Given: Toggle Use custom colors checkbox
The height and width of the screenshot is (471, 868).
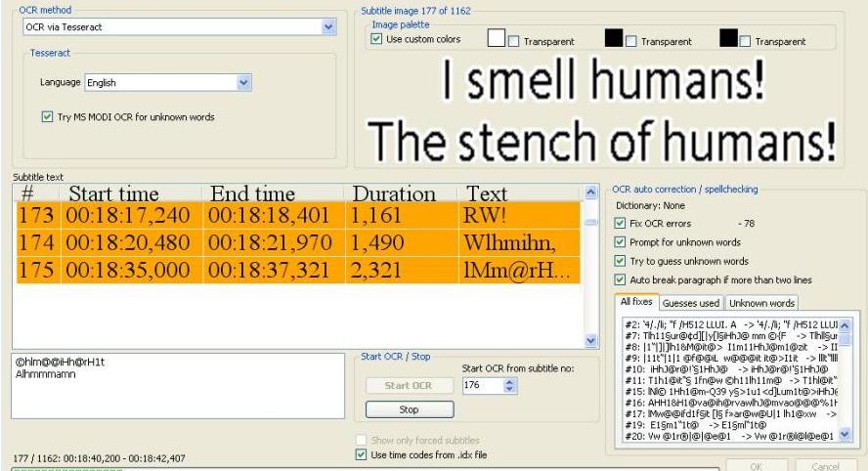Looking at the screenshot, I should click(x=376, y=39).
